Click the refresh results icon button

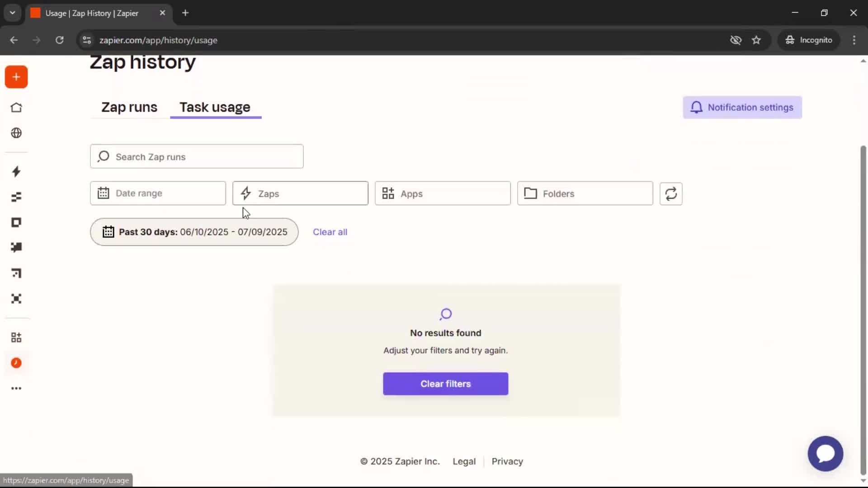pos(671,193)
